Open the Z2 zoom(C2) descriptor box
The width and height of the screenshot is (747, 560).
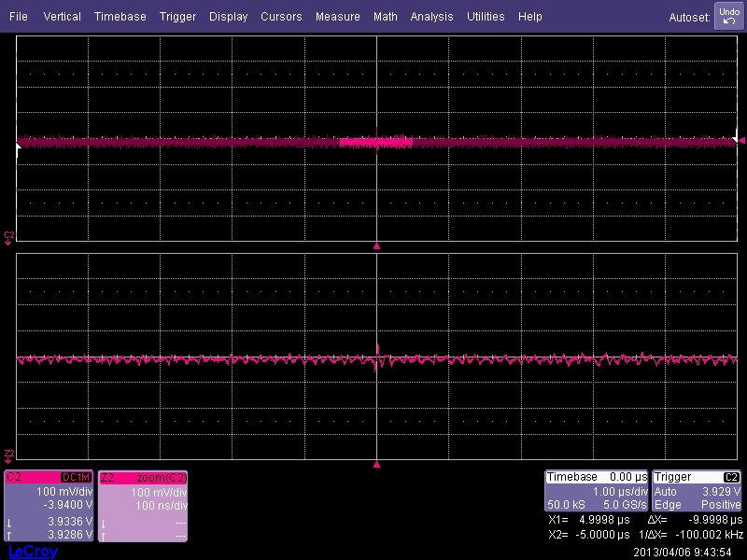143,505
